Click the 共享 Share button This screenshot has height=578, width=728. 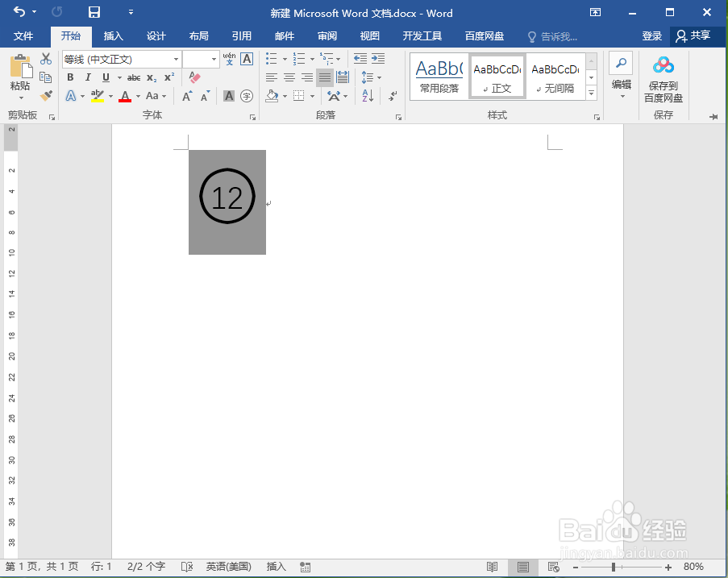pyautogui.click(x=693, y=35)
